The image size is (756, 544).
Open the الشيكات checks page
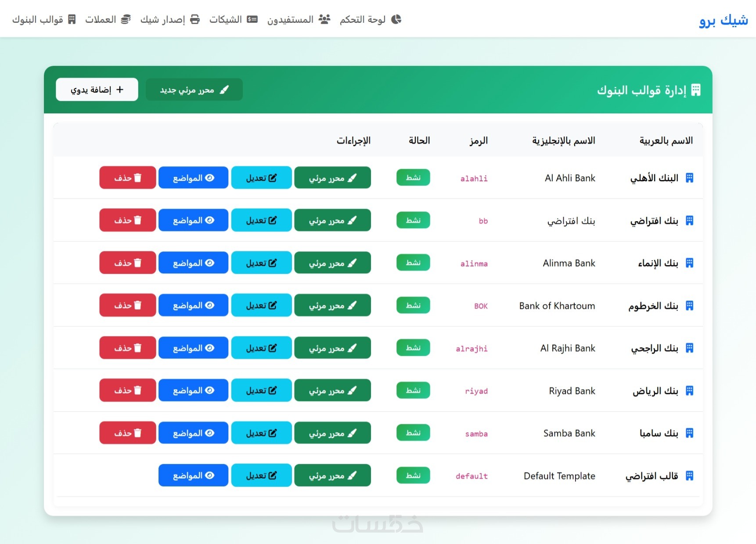(233, 19)
